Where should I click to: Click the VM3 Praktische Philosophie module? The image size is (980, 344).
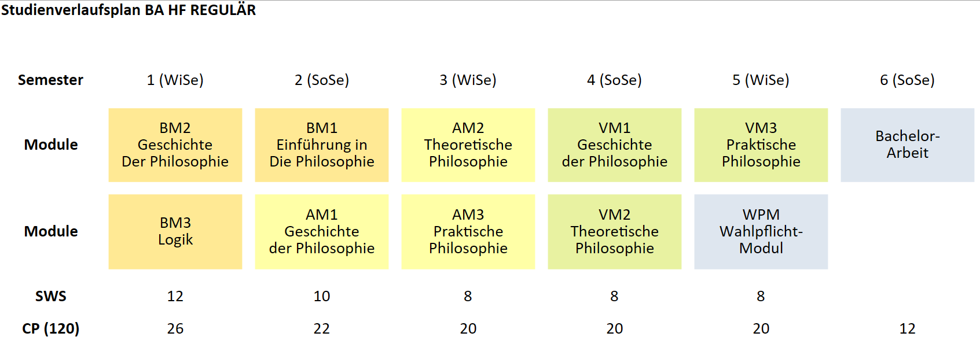tap(761, 145)
